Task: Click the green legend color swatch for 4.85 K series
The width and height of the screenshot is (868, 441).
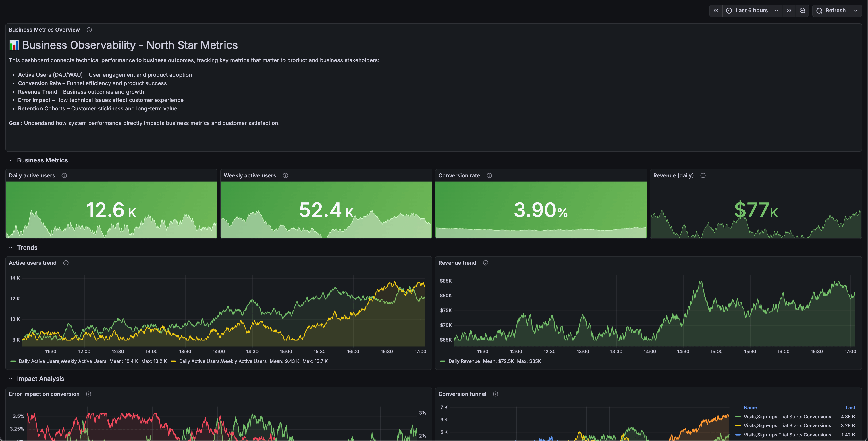Action: pos(738,417)
